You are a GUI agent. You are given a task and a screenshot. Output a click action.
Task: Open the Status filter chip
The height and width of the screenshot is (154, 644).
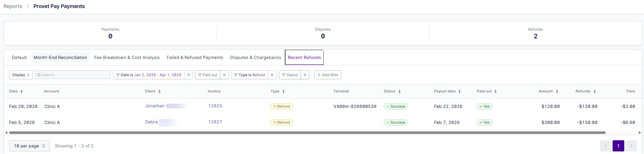pos(290,75)
